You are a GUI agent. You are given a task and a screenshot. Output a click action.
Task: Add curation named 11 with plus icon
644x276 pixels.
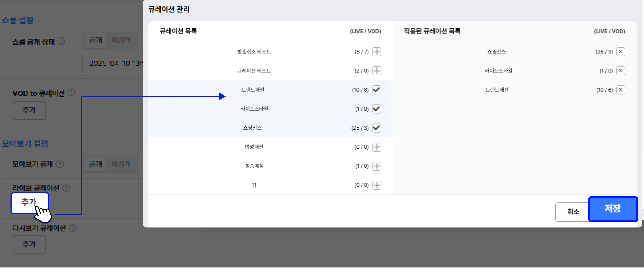click(x=376, y=185)
